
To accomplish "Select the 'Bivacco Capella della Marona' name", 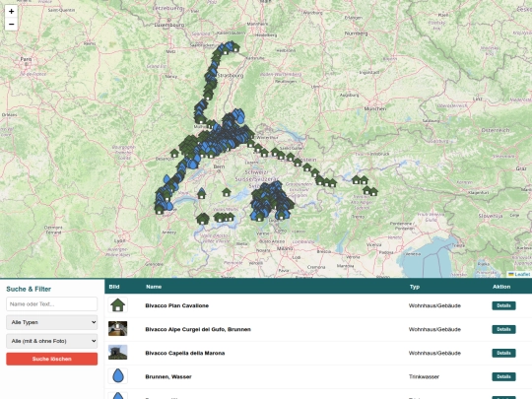I will click(x=185, y=354).
